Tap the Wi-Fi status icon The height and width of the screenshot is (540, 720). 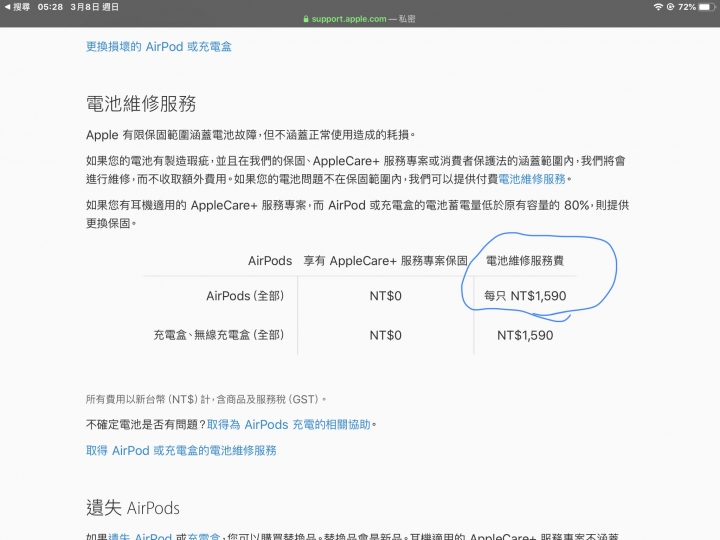coord(658,7)
